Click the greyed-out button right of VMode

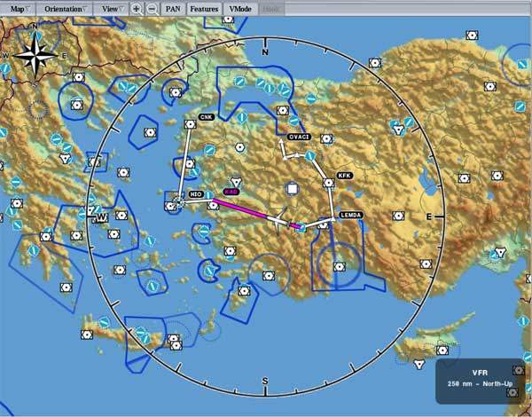pyautogui.click(x=270, y=8)
